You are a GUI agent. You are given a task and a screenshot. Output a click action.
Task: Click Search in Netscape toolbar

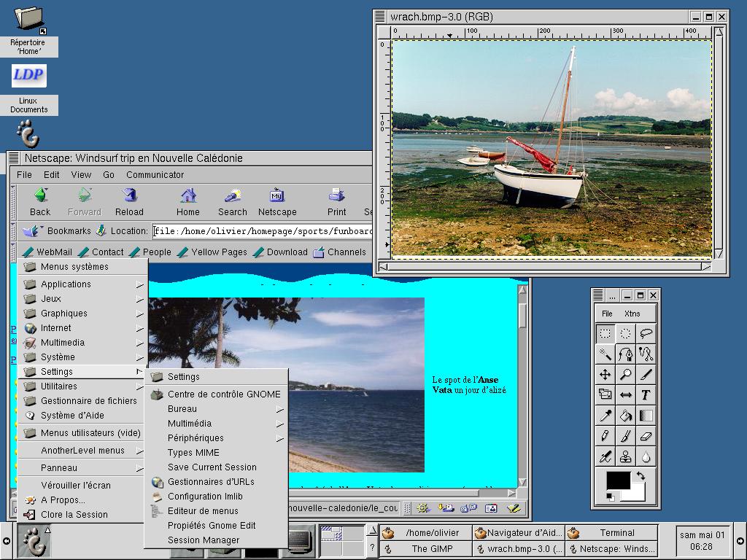[x=233, y=202]
